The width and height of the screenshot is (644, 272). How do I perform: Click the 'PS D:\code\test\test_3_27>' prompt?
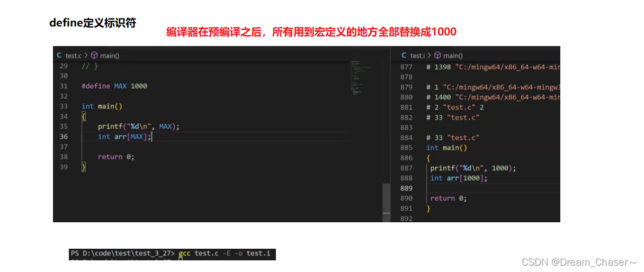tap(123, 253)
